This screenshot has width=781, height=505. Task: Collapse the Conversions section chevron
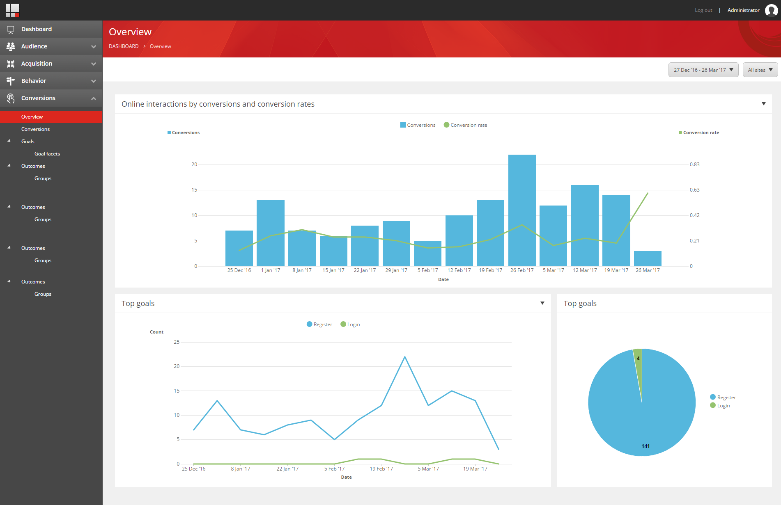tap(94, 98)
